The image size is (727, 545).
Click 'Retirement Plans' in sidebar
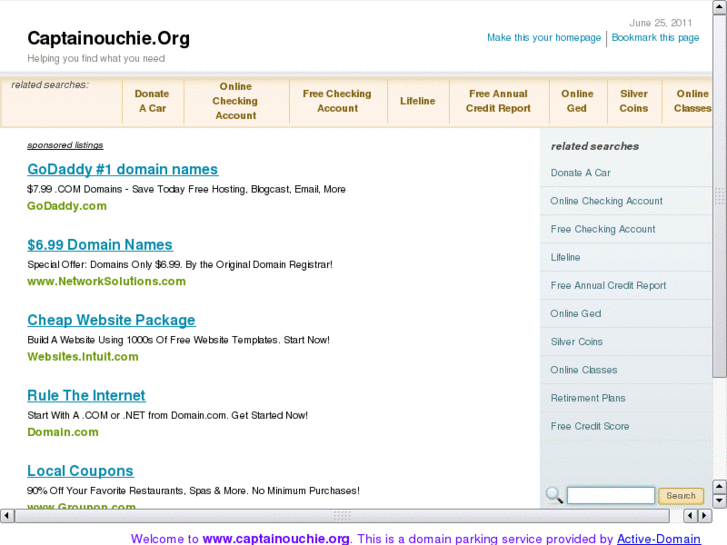pos(588,398)
